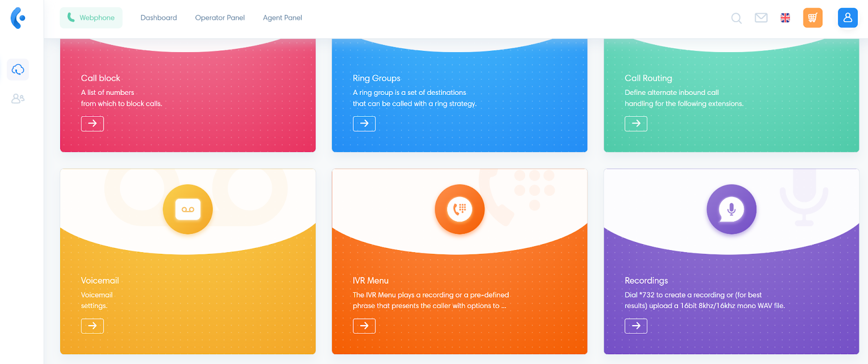
Task: Open the user profile icon
Action: (847, 18)
